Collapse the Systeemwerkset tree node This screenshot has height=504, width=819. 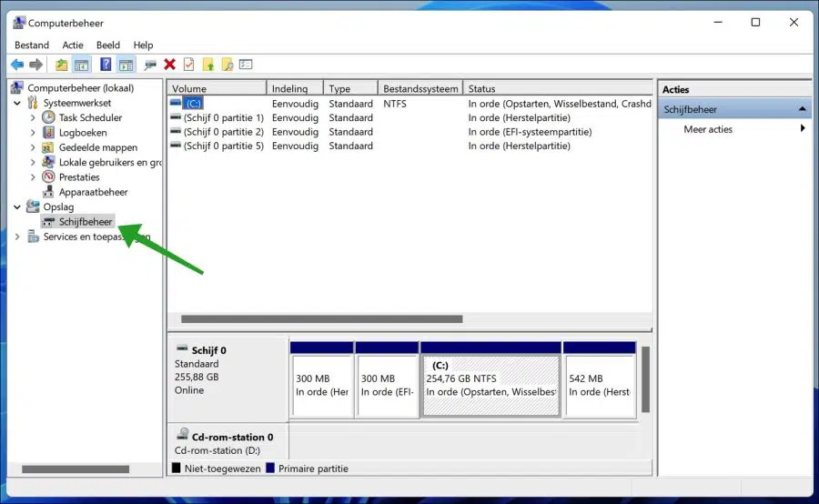coord(17,103)
